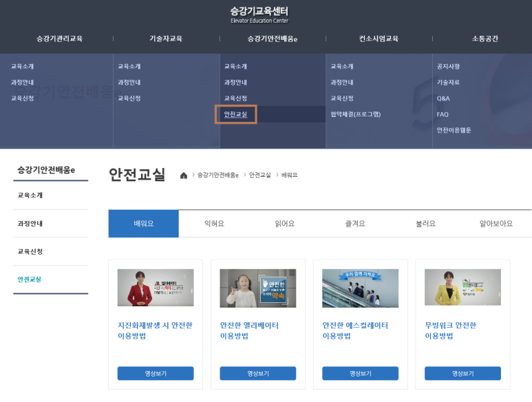Select the 불러요 tab
The width and height of the screenshot is (532, 402).
click(x=425, y=224)
